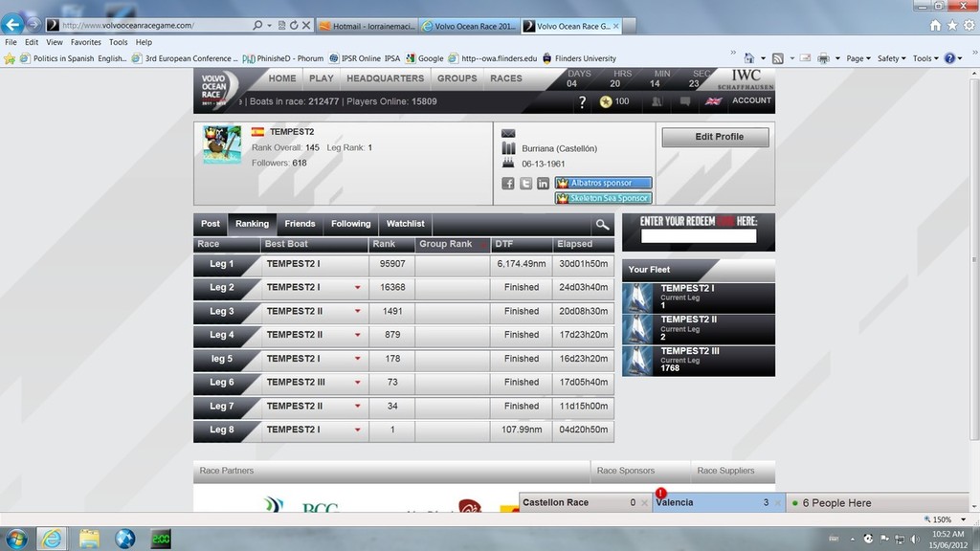Click the redeem code input field
Image resolution: width=980 pixels, height=551 pixels.
coord(698,236)
